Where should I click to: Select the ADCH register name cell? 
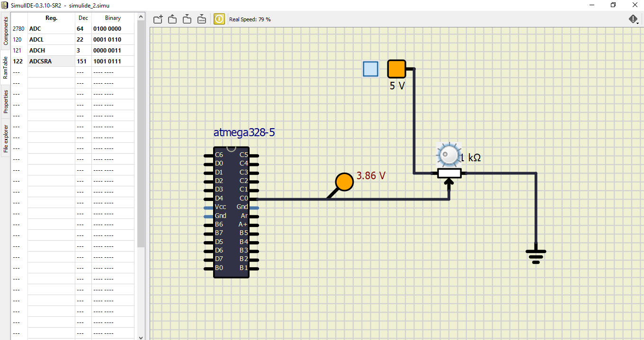pyautogui.click(x=51, y=51)
